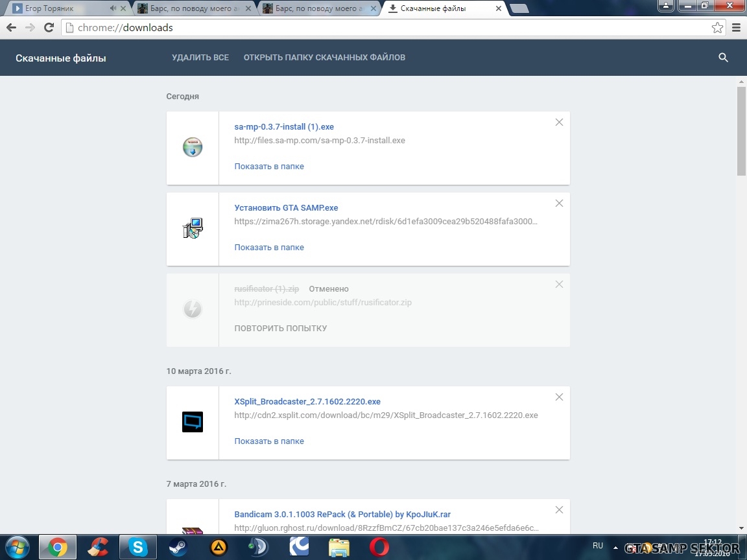The height and width of the screenshot is (560, 747).
Task: Click the cdn2.xsplit.com source URL
Action: (386, 415)
